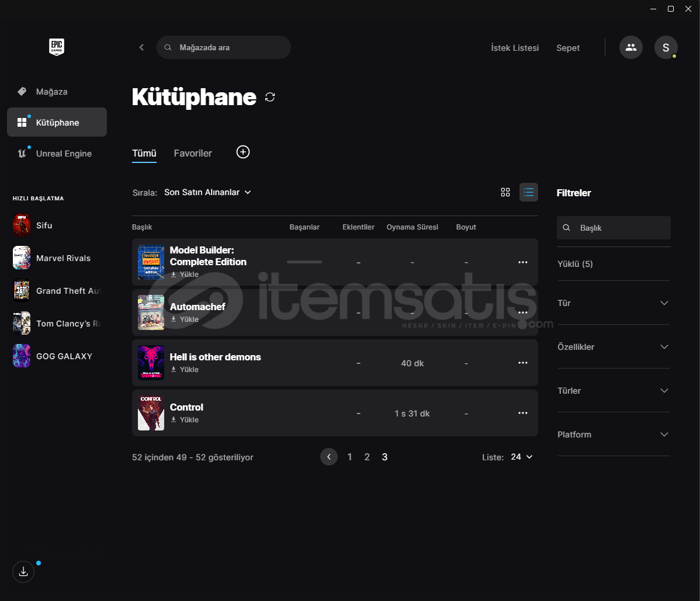
Task: Open the sort dropdown Son Satın Alınanlar
Action: coord(207,192)
